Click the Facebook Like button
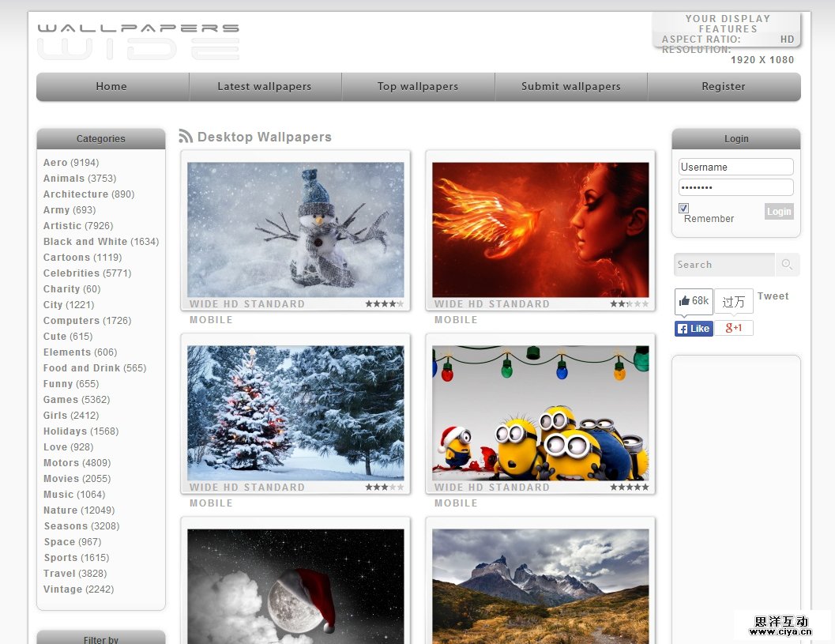This screenshot has height=644, width=835. [694, 329]
